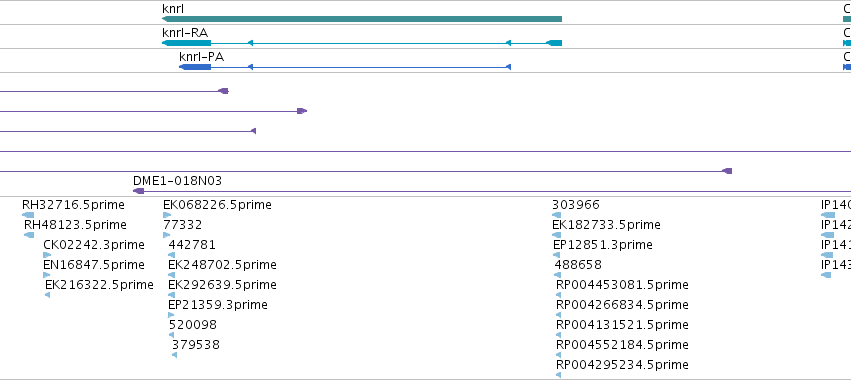Select the knrl-PA left exon block
The height and width of the screenshot is (380, 851).
coord(195,67)
